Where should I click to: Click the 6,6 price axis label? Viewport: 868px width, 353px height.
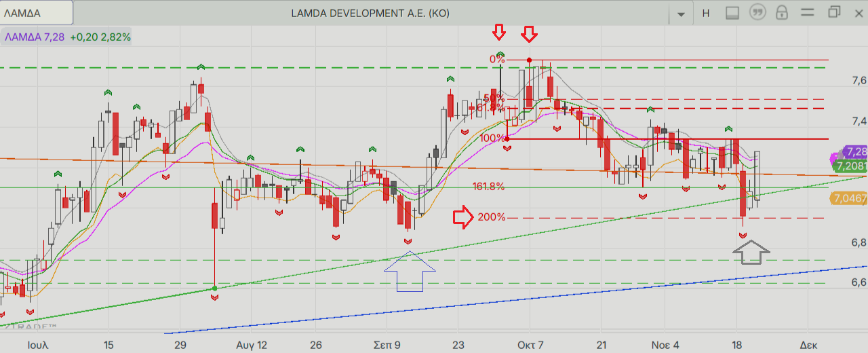[859, 282]
